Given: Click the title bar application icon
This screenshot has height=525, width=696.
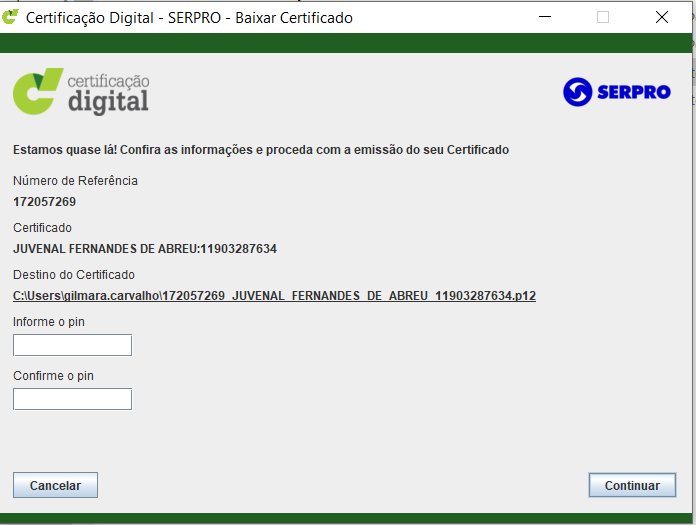Looking at the screenshot, I should tap(11, 17).
